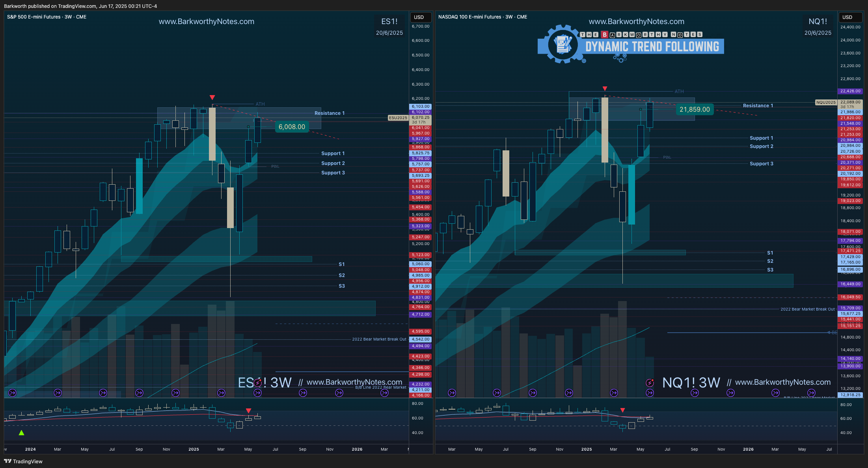Click ATH label in the NASDAQ chart
This screenshot has height=468, width=868.
click(679, 92)
